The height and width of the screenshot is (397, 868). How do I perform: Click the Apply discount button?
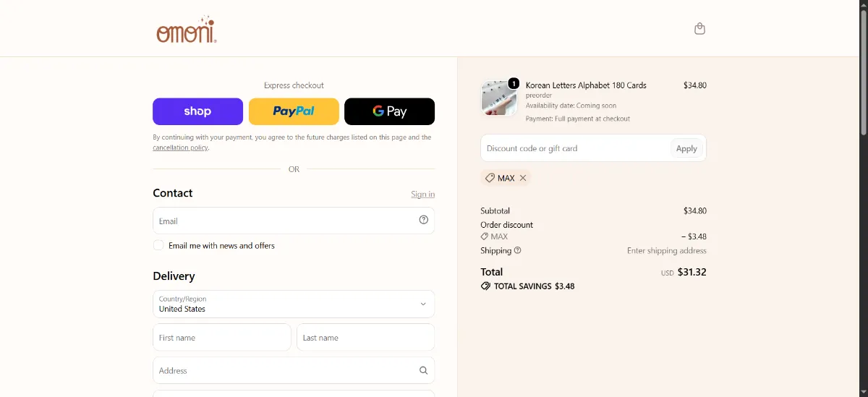pos(686,148)
